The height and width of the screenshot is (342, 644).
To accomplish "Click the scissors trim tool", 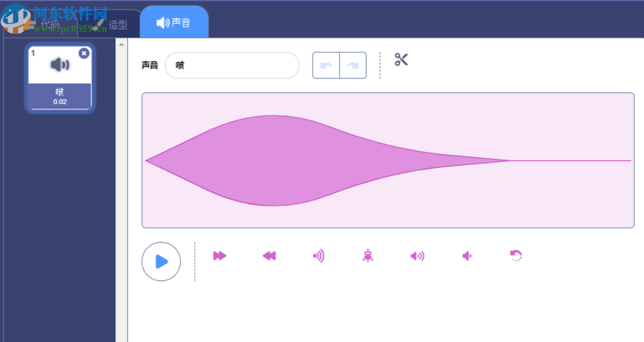I will [x=402, y=60].
